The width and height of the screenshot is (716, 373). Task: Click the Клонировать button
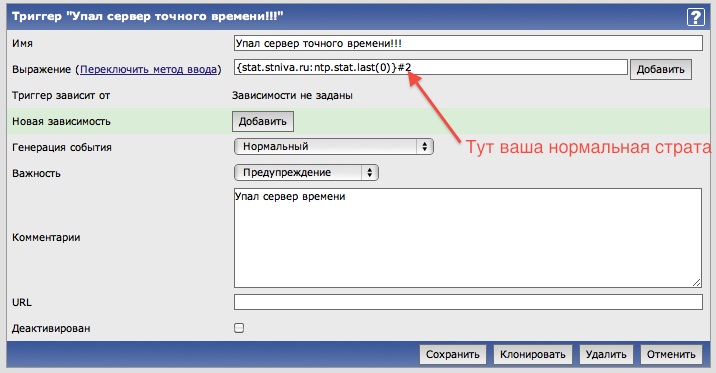pos(532,355)
